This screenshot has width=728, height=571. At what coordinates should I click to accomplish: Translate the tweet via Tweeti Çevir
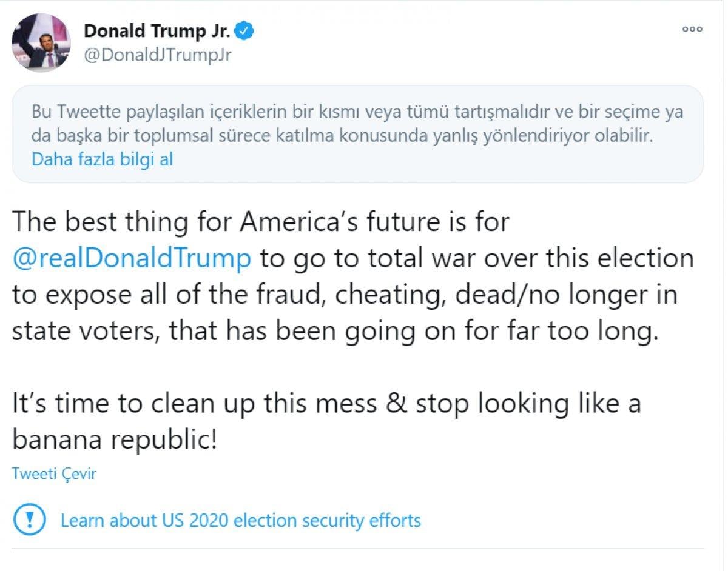point(54,474)
